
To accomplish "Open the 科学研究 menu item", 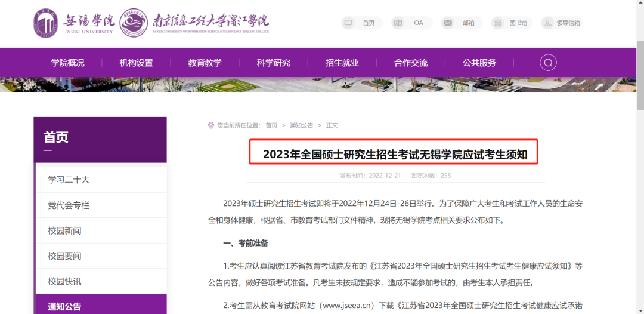I will point(273,63).
